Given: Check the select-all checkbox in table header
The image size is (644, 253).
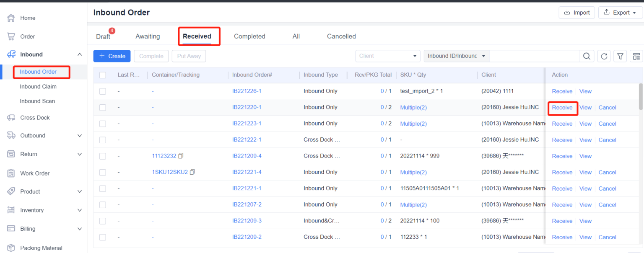Looking at the screenshot, I should click(103, 75).
